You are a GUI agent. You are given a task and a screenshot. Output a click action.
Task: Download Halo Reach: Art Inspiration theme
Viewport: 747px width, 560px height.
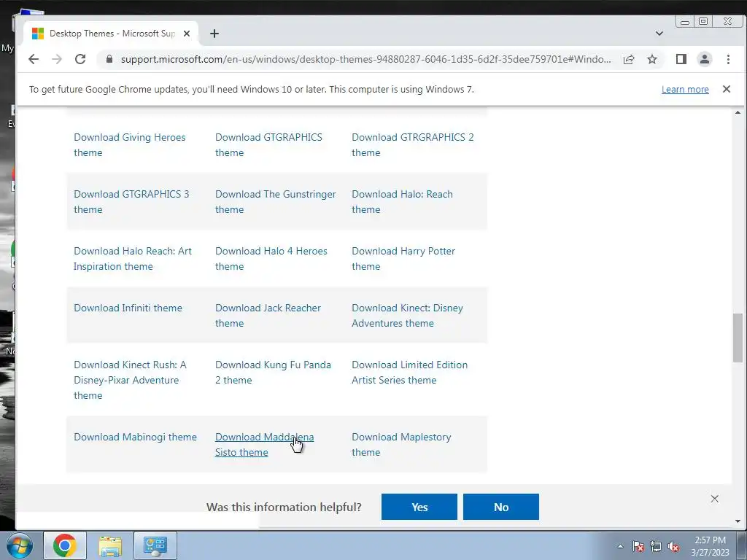click(133, 259)
